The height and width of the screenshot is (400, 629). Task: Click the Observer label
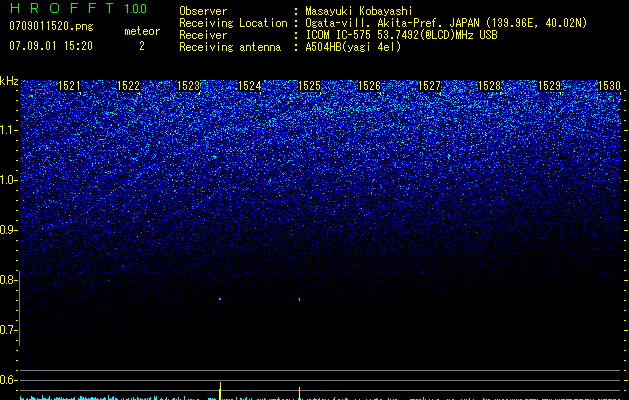203,11
